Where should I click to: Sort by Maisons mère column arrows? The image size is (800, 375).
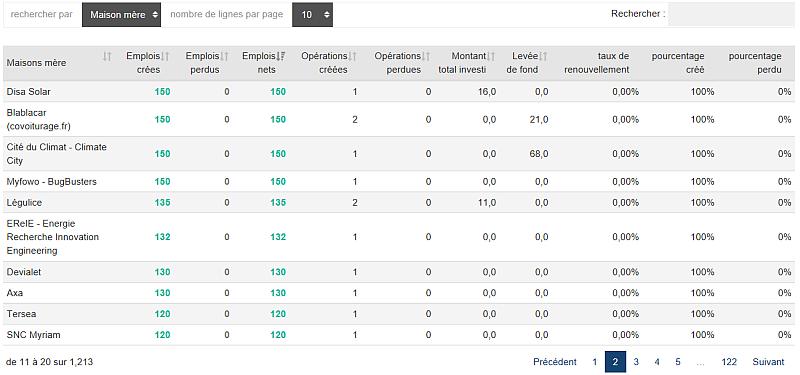click(107, 56)
